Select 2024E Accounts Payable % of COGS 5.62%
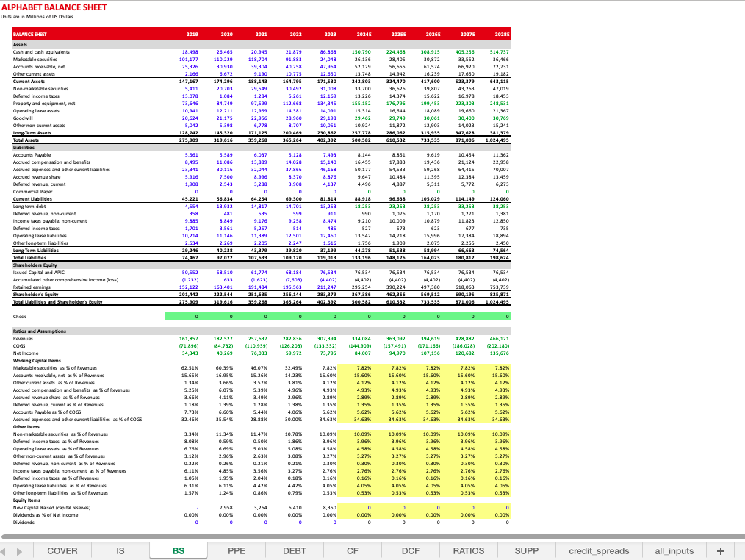 pos(364,412)
